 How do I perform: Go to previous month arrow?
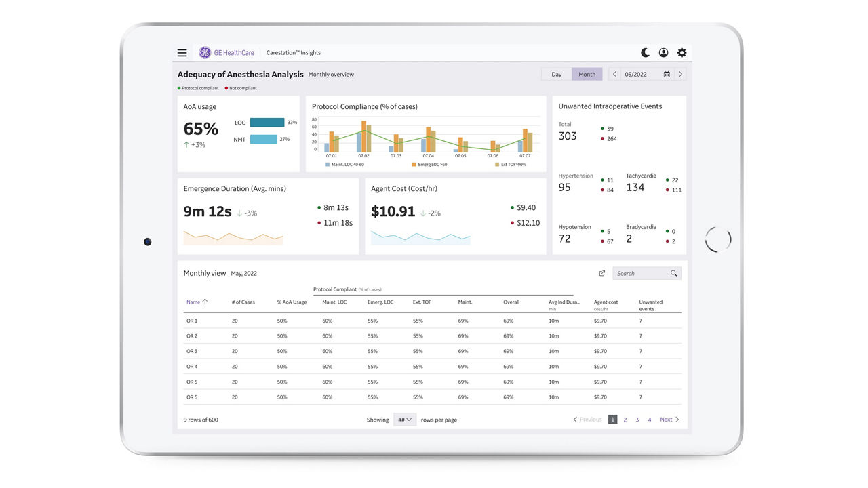click(614, 75)
